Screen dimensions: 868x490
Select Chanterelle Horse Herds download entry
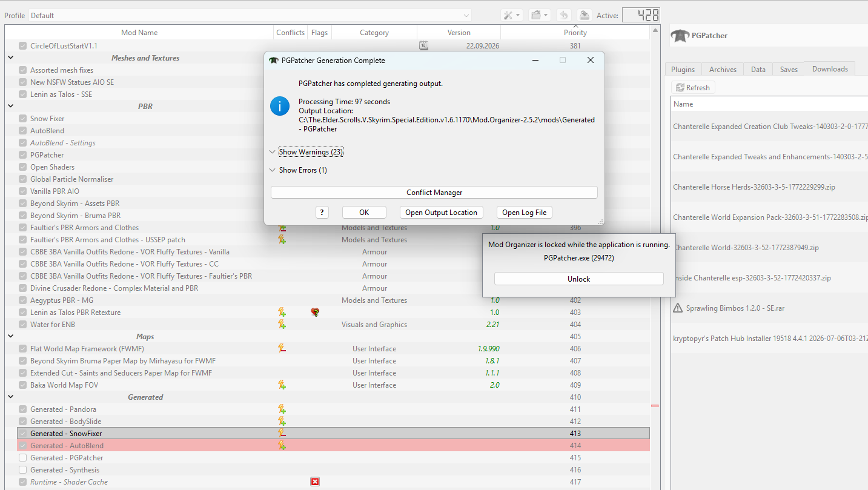[x=769, y=187]
